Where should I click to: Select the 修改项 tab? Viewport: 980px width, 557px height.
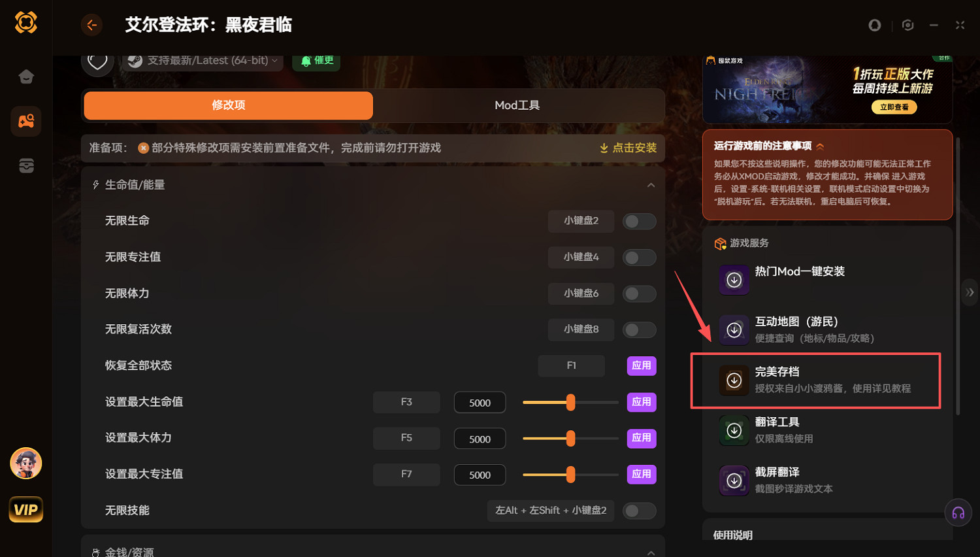click(x=227, y=105)
